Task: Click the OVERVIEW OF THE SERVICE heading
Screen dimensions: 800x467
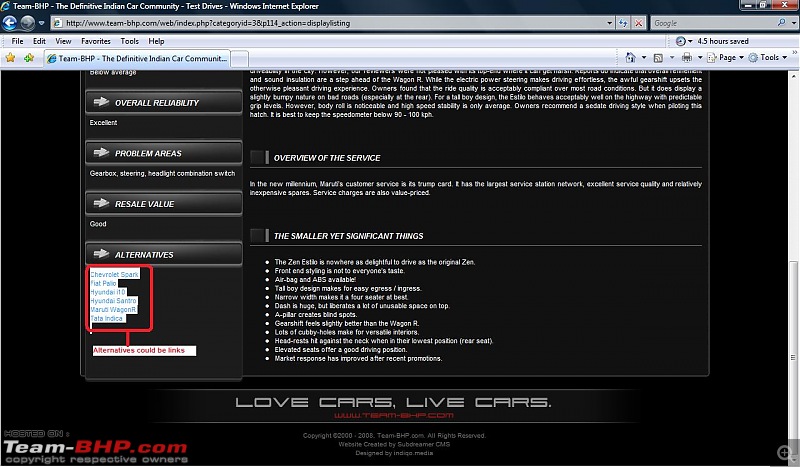Action: (x=327, y=158)
